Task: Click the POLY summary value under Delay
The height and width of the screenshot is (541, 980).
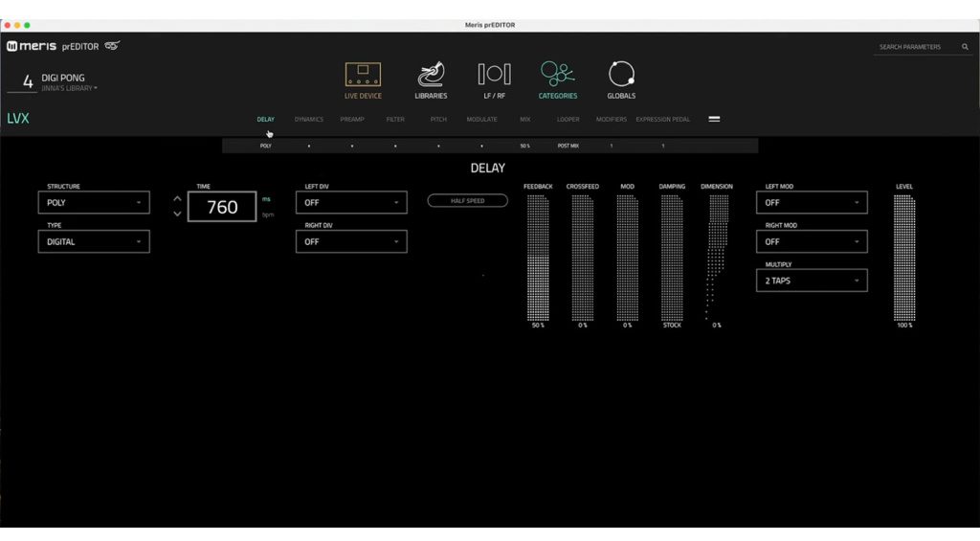Action: point(266,146)
